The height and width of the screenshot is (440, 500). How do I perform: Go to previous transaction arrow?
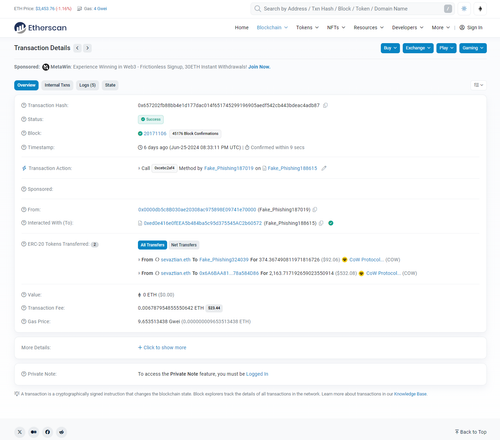[77, 48]
